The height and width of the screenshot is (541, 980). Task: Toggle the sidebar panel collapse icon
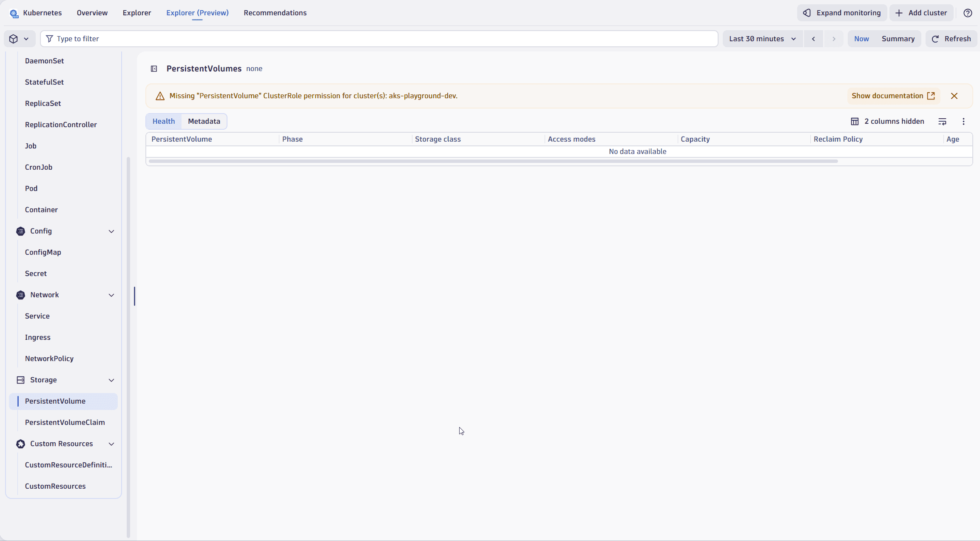154,68
